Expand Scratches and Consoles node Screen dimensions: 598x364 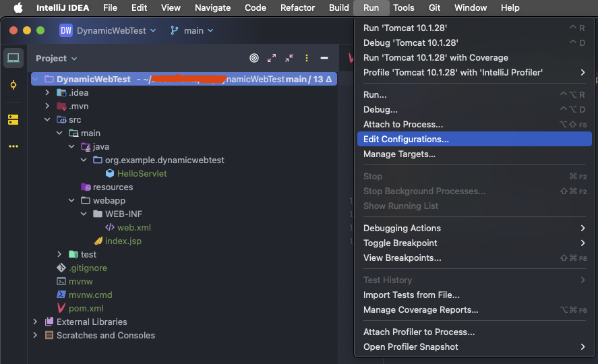coord(35,335)
